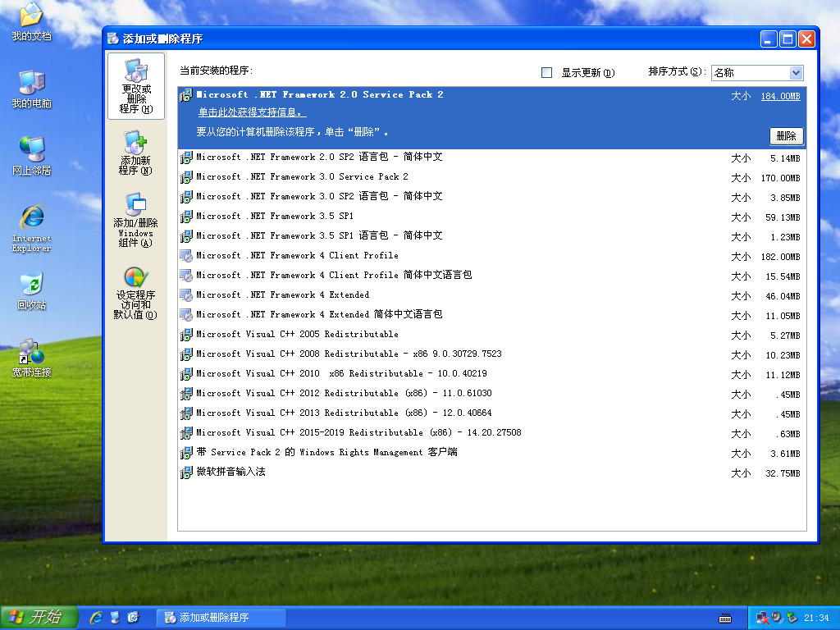Open 添加/删除 Windows 组件 in sidebar
The image size is (840, 630).
click(136, 220)
